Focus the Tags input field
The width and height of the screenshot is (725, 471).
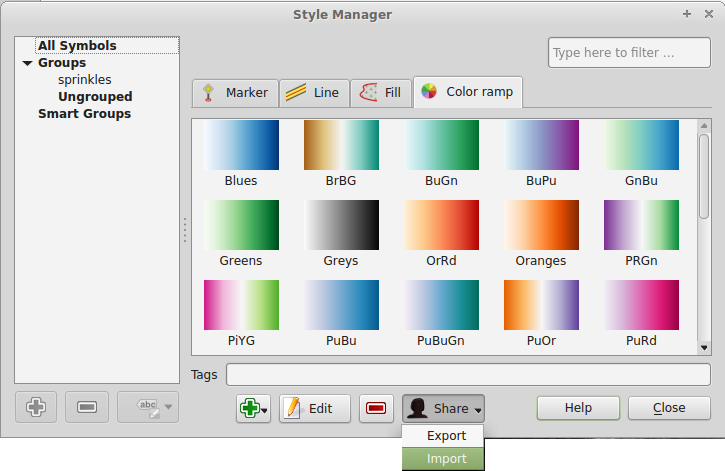468,374
